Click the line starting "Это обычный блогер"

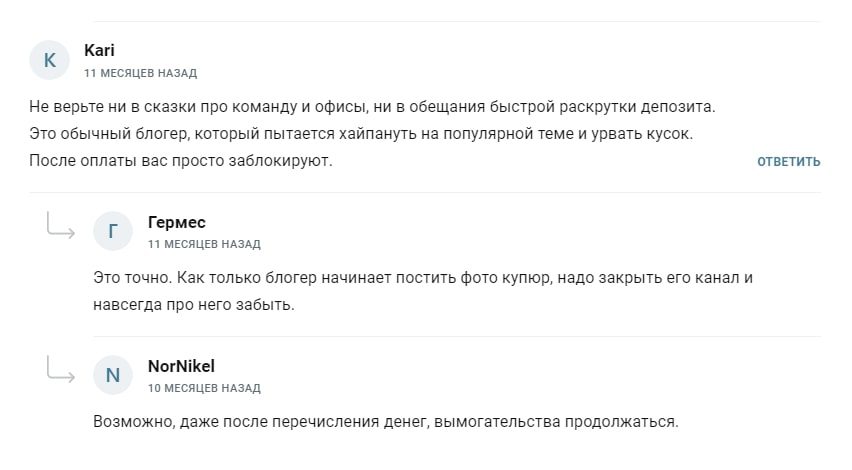tap(360, 133)
